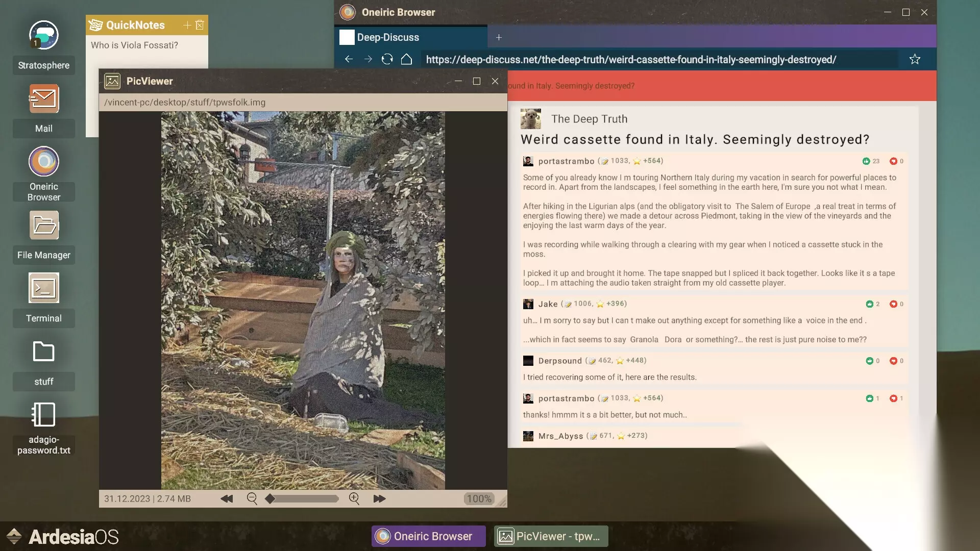Go to the browser home page icon
Viewport: 980px width, 551px height.
pyautogui.click(x=406, y=59)
